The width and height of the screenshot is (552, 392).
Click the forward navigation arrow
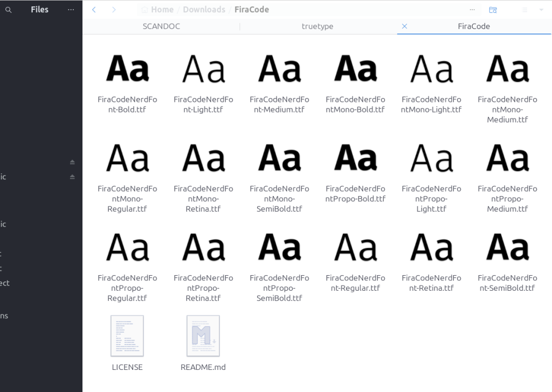[x=113, y=10]
